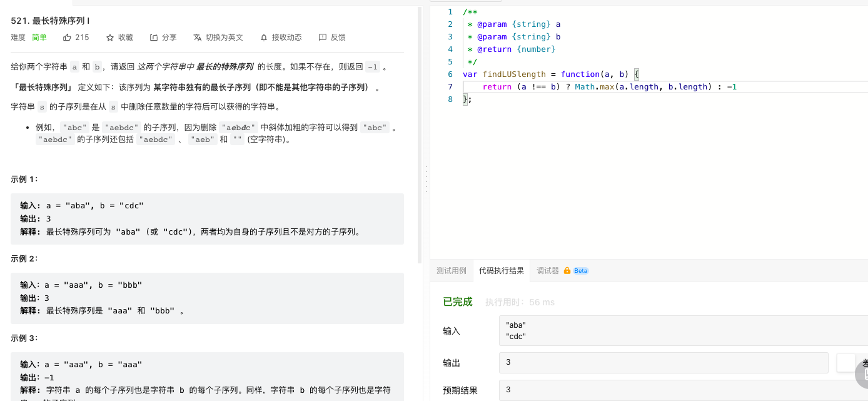
Task: Click the dotted panel divider handle
Action: tap(426, 180)
